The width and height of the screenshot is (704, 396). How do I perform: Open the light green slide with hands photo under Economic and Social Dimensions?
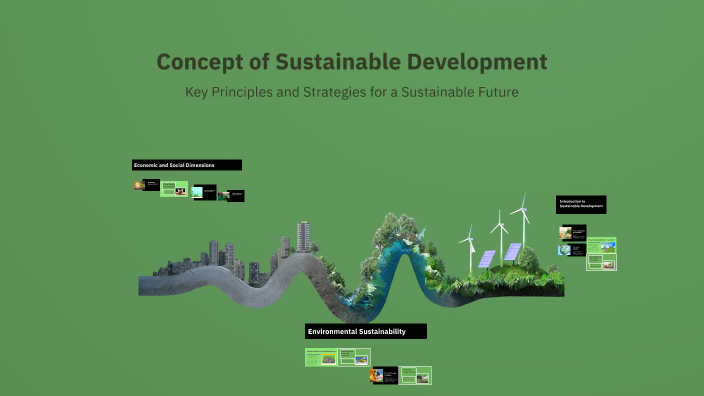coord(174,189)
